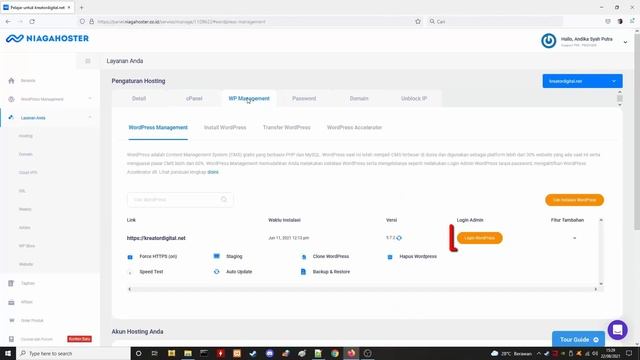Open Task View in taskbar
The height and width of the screenshot is (360, 640).
155,353
